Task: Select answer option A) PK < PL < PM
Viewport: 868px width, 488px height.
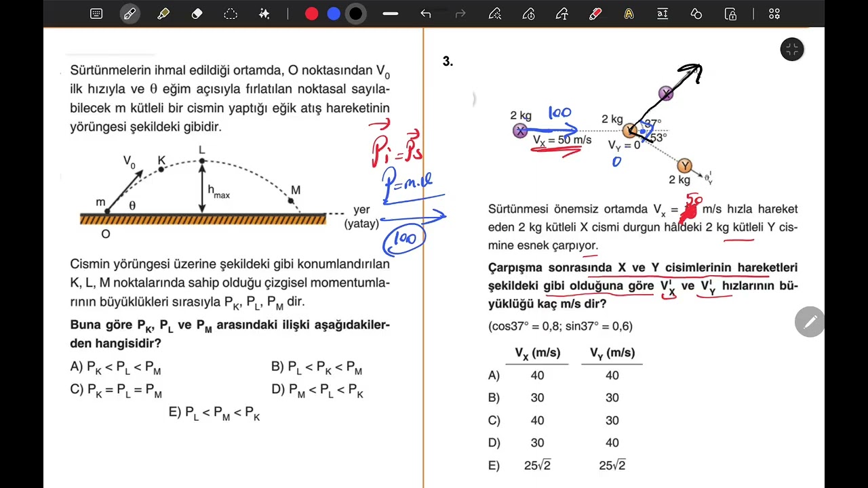Action: point(116,367)
